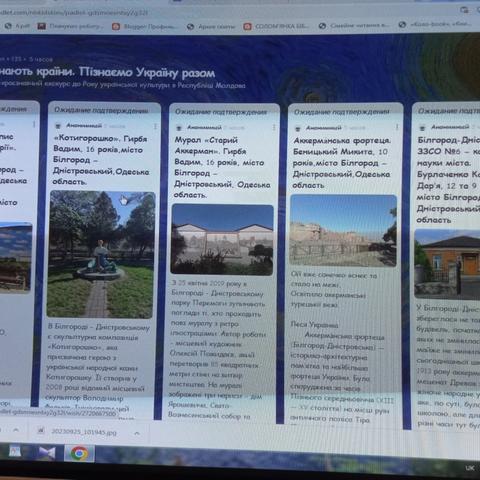The height and width of the screenshot is (480, 480).
Task: Click the Мурал «Старий Аккерман» post title
Action: (222, 167)
